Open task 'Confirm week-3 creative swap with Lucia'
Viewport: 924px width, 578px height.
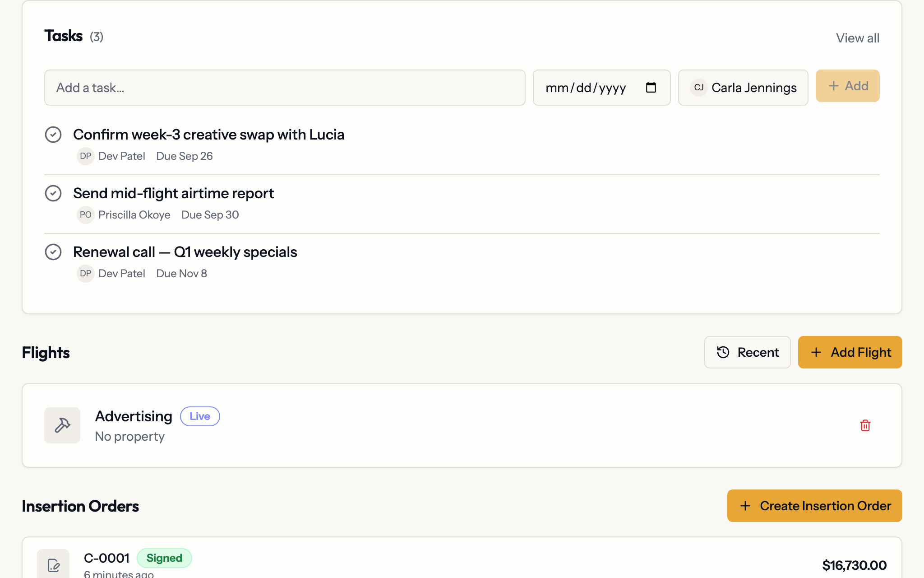pyautogui.click(x=208, y=135)
